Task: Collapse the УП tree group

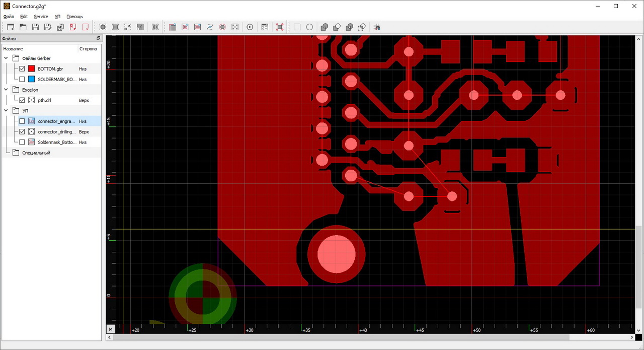Action: coord(6,111)
